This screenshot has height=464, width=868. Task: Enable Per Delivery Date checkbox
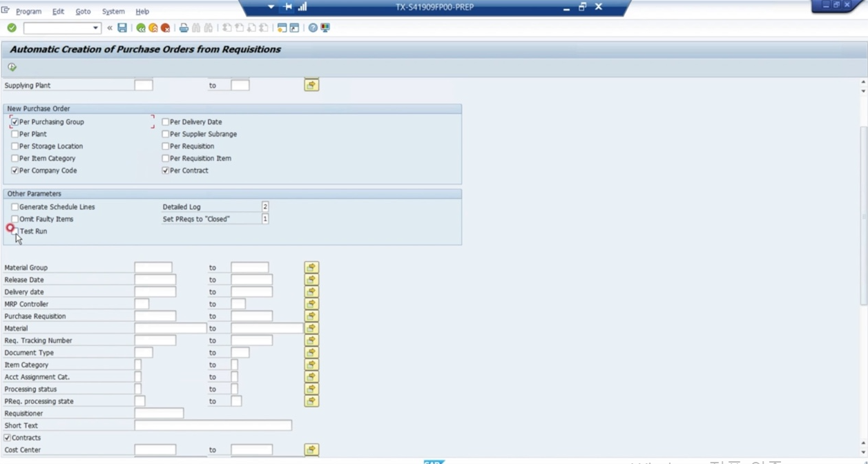165,122
